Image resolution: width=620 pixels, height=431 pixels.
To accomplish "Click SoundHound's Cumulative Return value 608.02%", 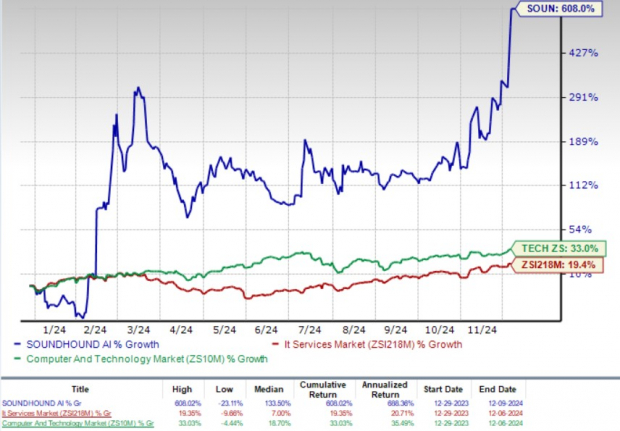I will 340,404.
